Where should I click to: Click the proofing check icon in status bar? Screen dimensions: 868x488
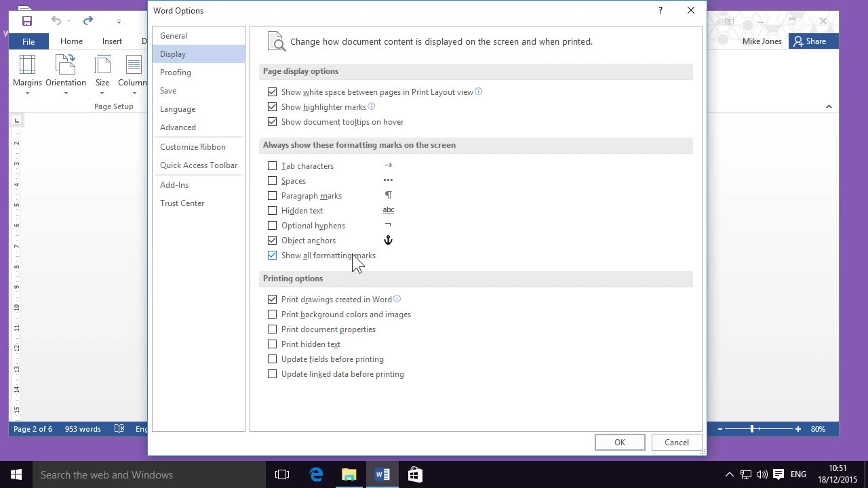(119, 429)
